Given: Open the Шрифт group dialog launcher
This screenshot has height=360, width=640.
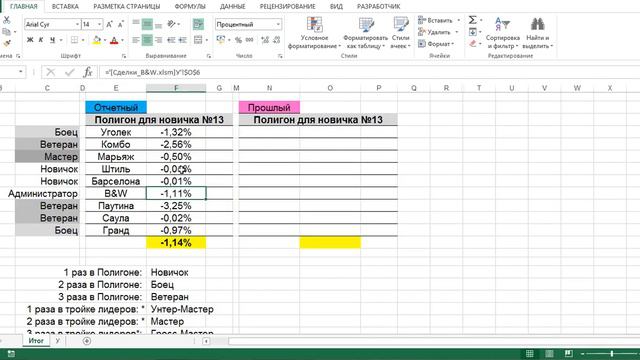Looking at the screenshot, I should click(124, 56).
